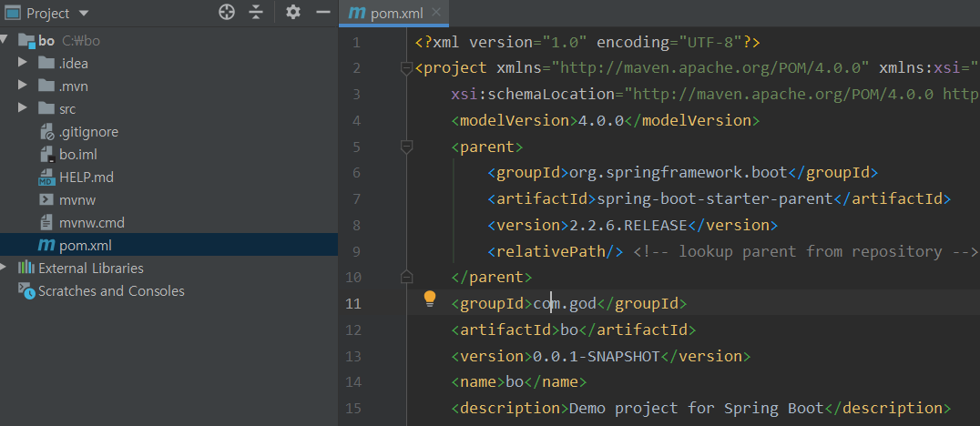Click the .gitignore file icon
The image size is (980, 426).
[x=47, y=132]
